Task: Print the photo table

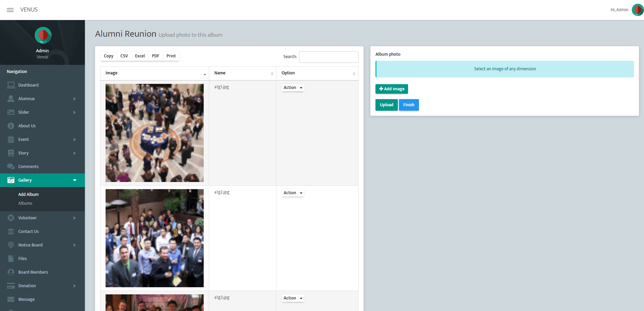Action: click(x=171, y=56)
